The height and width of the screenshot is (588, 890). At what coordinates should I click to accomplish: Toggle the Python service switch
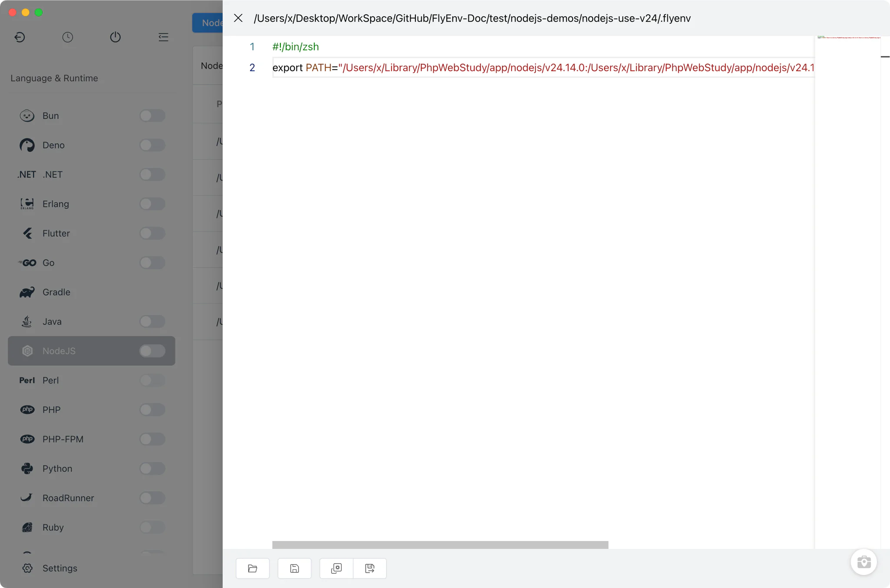pyautogui.click(x=152, y=469)
